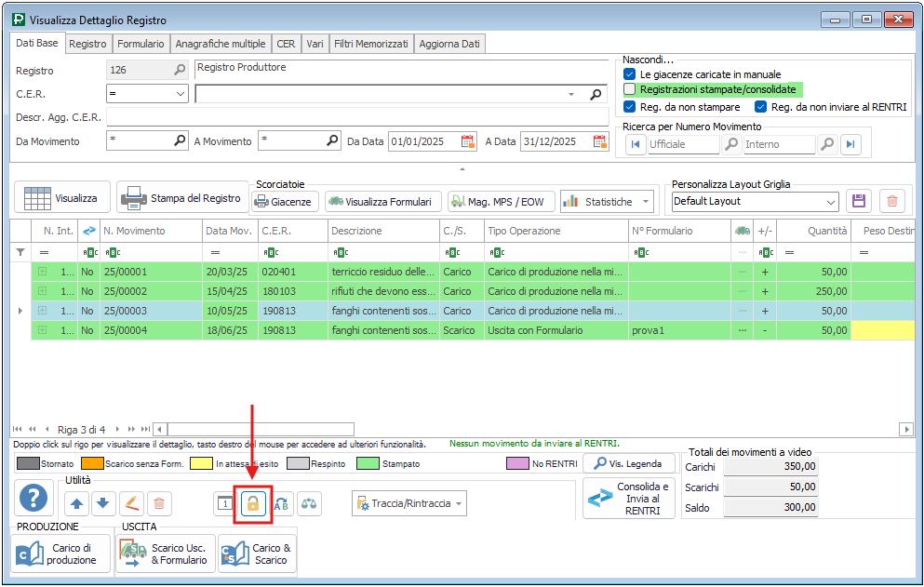Toggle 'Reg. da non inviare al RENTRI'
Screen dimensions: 924x587
click(761, 107)
